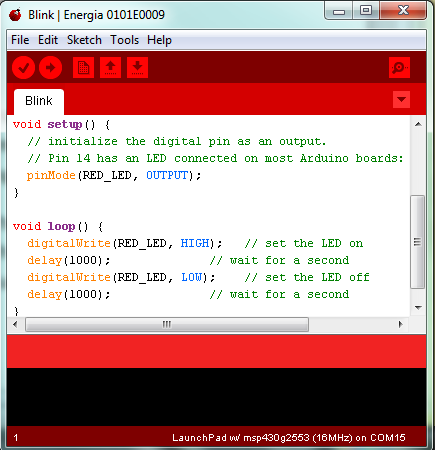435x450 pixels.
Task: Click the horizontal scrollbar thumb
Action: pos(167,324)
